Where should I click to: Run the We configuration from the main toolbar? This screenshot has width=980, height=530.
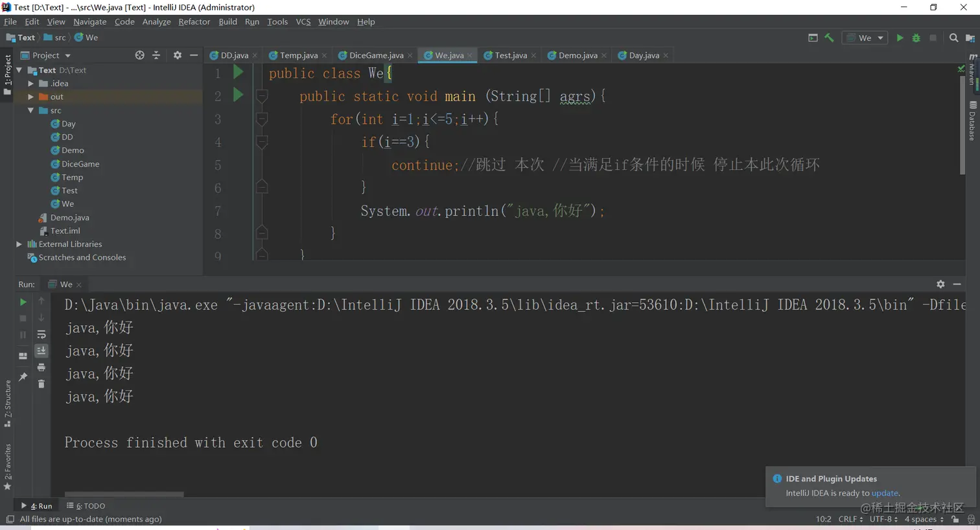(x=900, y=38)
